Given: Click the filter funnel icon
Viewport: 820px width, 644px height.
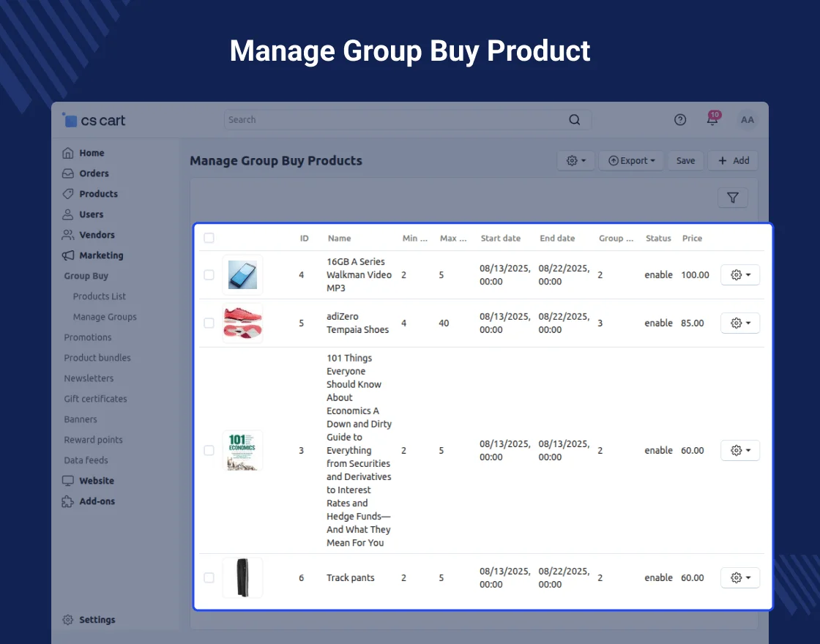Looking at the screenshot, I should click(x=732, y=198).
